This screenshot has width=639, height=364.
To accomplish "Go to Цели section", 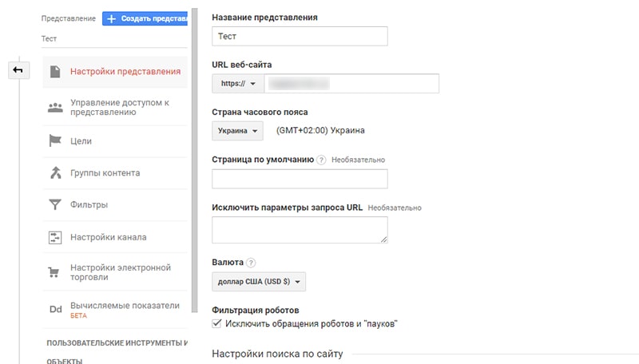I will (x=115, y=140).
